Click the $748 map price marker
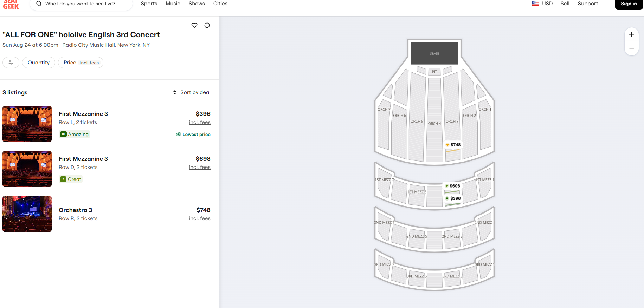 pyautogui.click(x=453, y=145)
